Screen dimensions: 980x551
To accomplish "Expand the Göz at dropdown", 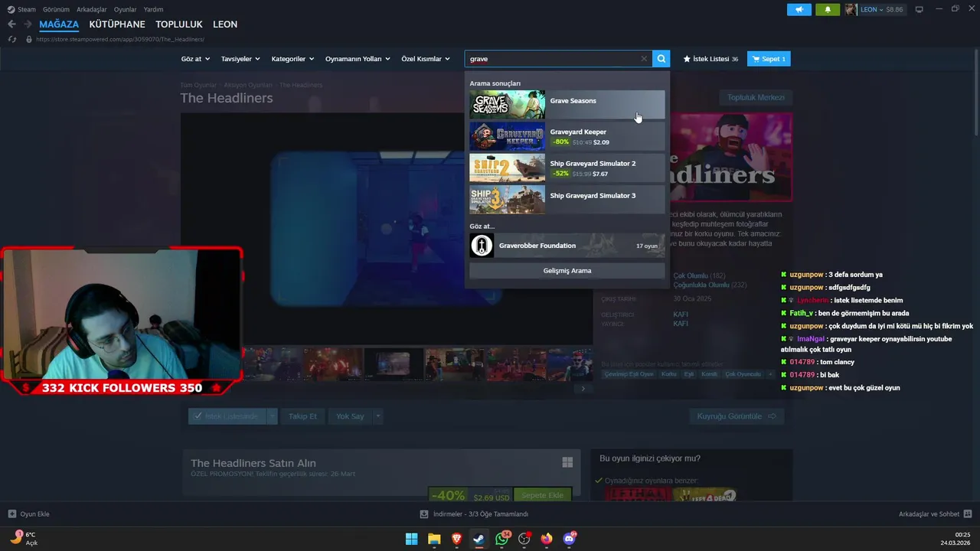I will 195,59.
